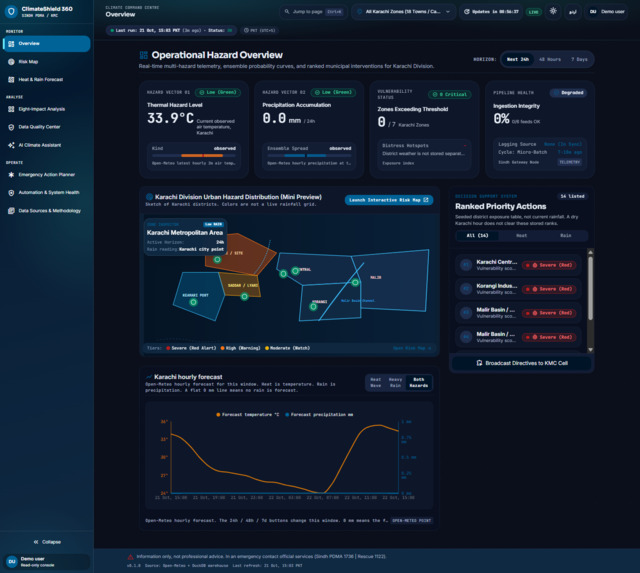Image resolution: width=640 pixels, height=573 pixels.
Task: Click the Heat & Rain Forecast icon
Action: pos(11,80)
